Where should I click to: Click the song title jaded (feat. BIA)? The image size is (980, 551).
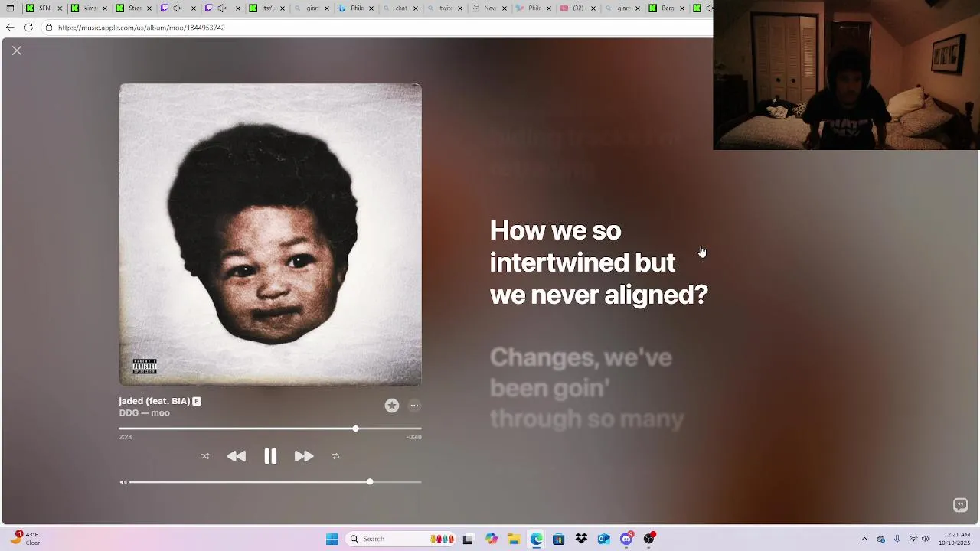click(155, 401)
